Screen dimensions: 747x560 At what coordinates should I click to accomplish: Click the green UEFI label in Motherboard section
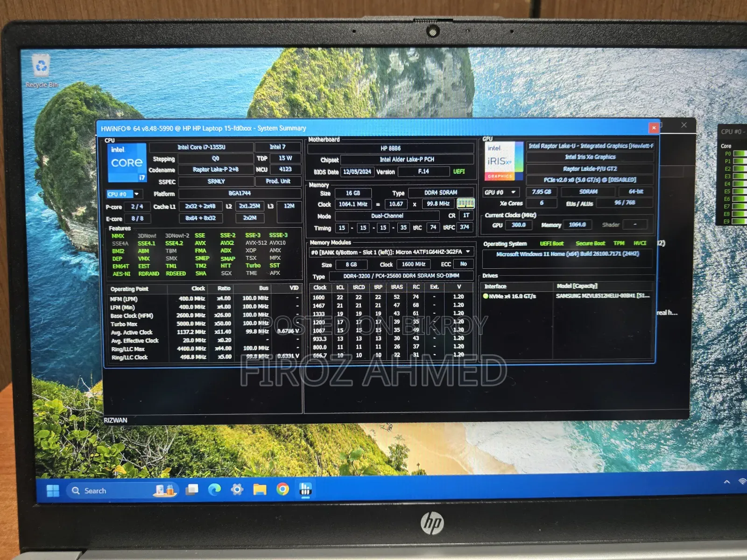(x=459, y=171)
